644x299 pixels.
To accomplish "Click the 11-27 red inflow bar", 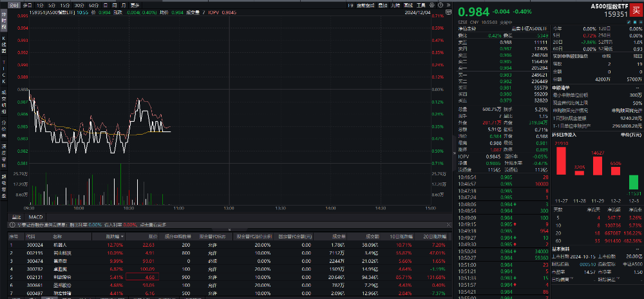I will pos(561,160).
